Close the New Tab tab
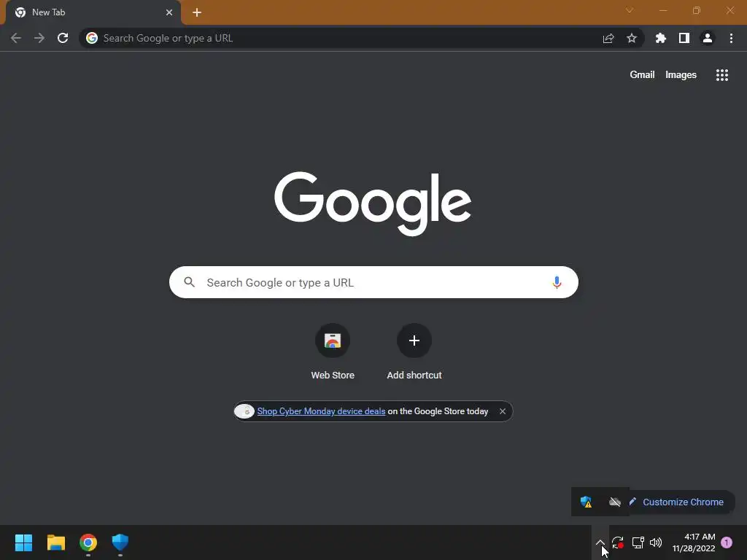Screen dimensions: 747x560 click(169, 12)
